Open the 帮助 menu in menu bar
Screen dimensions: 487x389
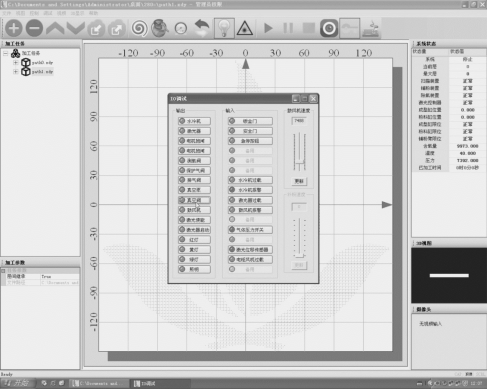point(93,13)
